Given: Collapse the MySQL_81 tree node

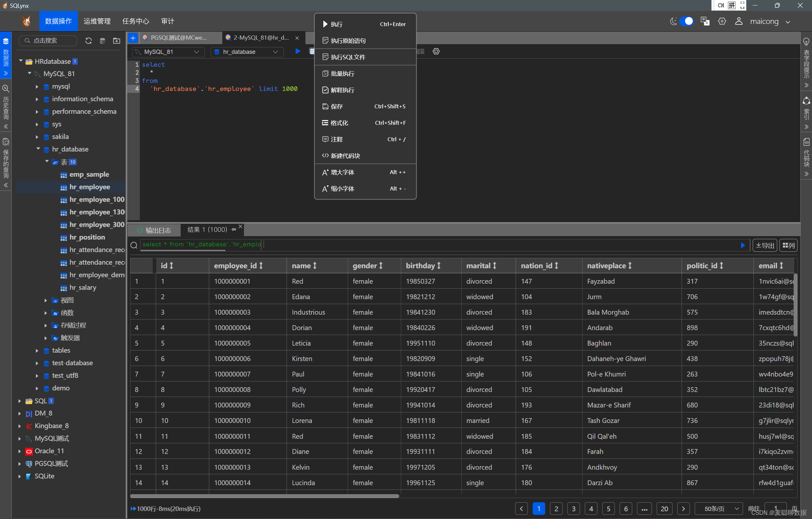Looking at the screenshot, I should coord(29,73).
